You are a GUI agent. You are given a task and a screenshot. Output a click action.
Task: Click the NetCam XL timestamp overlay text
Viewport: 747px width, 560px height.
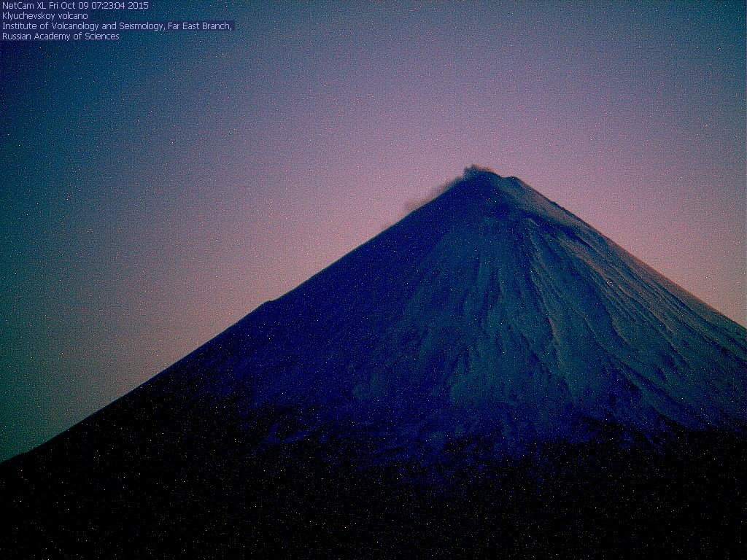(75, 6)
